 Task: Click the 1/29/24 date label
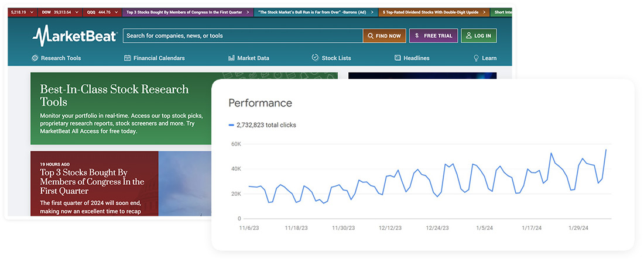click(578, 228)
